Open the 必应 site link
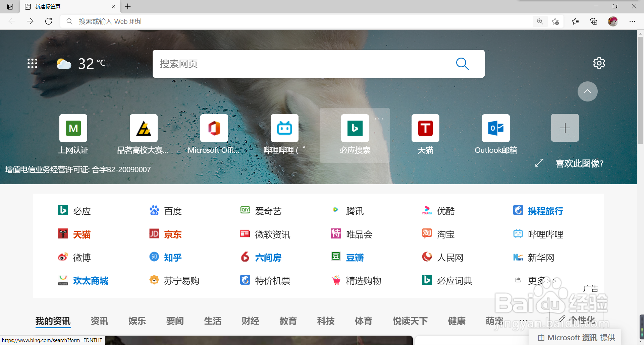This screenshot has width=644, height=345. pos(74,211)
